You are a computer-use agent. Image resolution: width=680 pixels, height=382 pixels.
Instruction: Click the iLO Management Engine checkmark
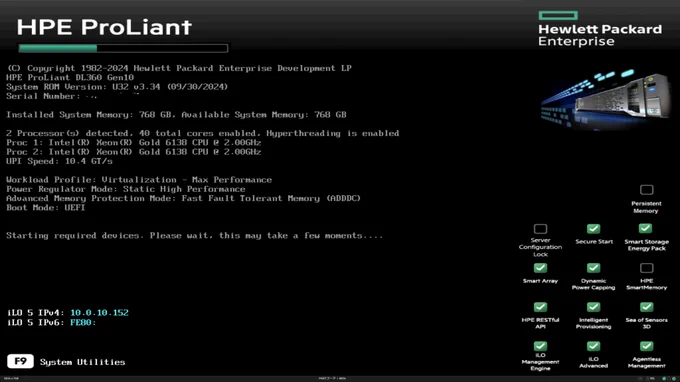click(540, 346)
